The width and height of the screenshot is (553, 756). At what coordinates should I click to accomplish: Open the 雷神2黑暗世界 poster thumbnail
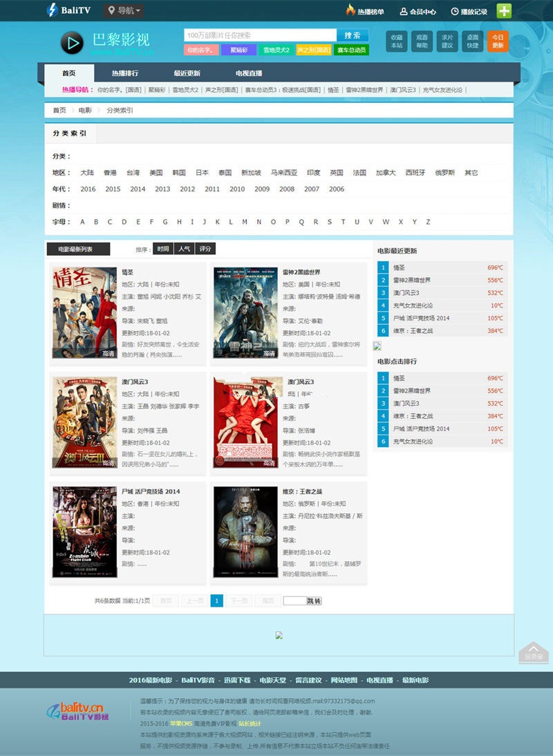pos(245,312)
